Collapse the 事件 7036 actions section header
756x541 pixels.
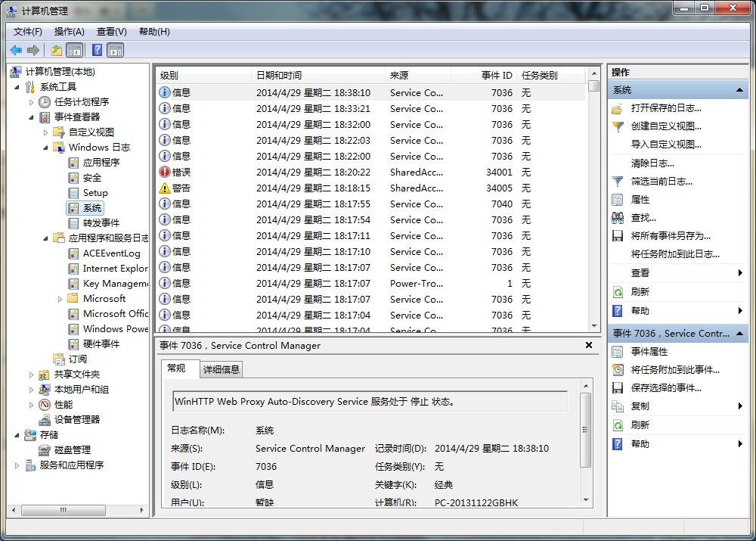(739, 334)
